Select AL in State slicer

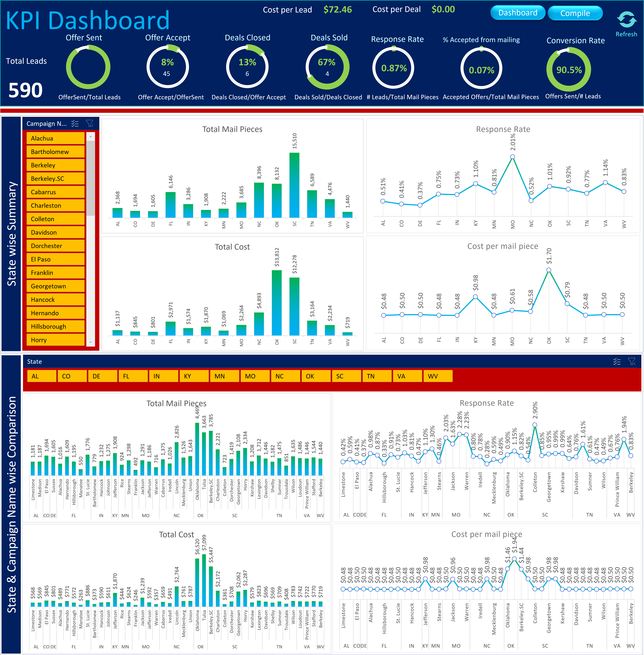tap(42, 376)
